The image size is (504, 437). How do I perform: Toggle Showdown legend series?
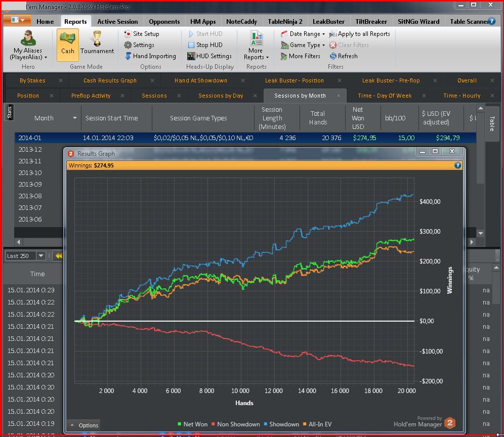pyautogui.click(x=281, y=424)
